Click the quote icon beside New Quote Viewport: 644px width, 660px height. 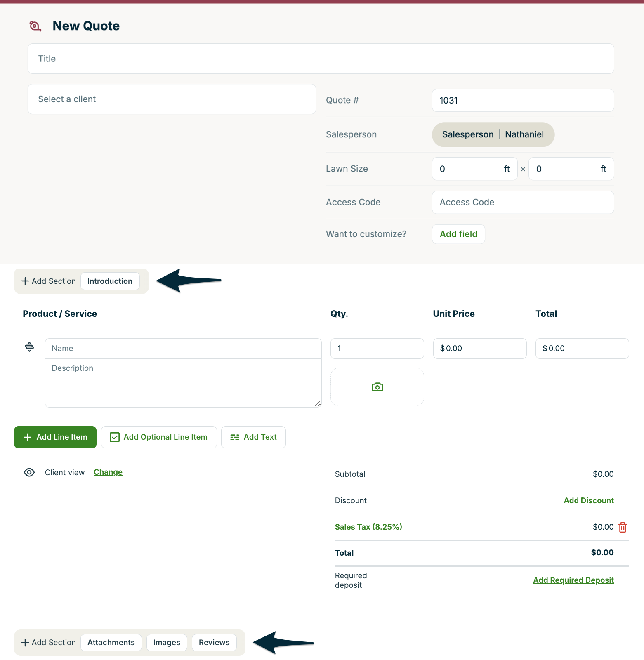click(35, 26)
